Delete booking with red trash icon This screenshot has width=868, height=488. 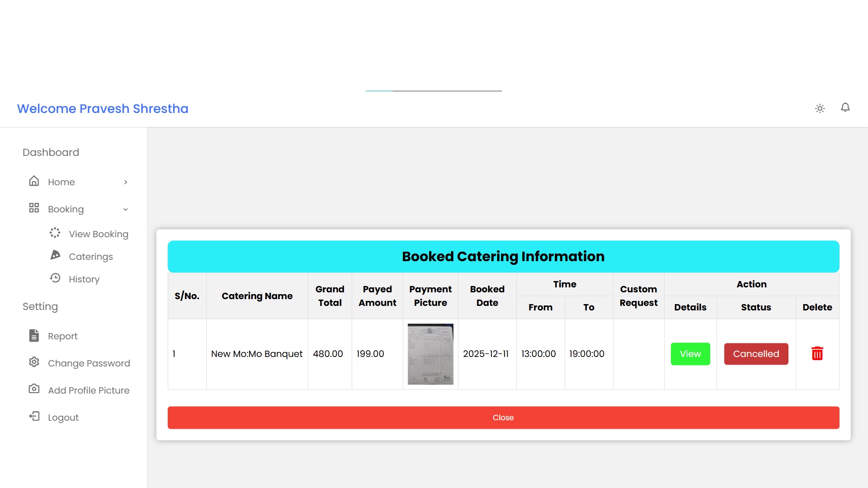point(817,353)
